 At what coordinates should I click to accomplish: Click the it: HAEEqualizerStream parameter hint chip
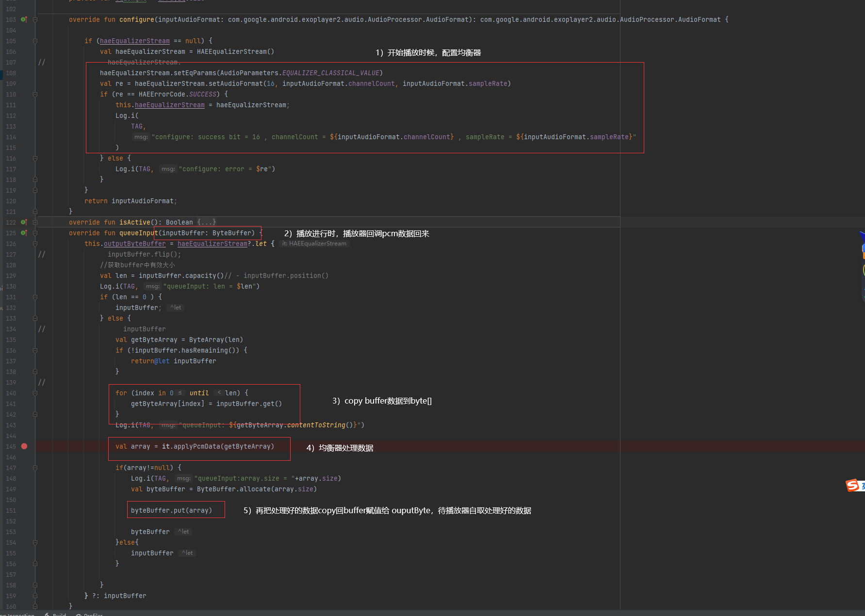click(314, 243)
